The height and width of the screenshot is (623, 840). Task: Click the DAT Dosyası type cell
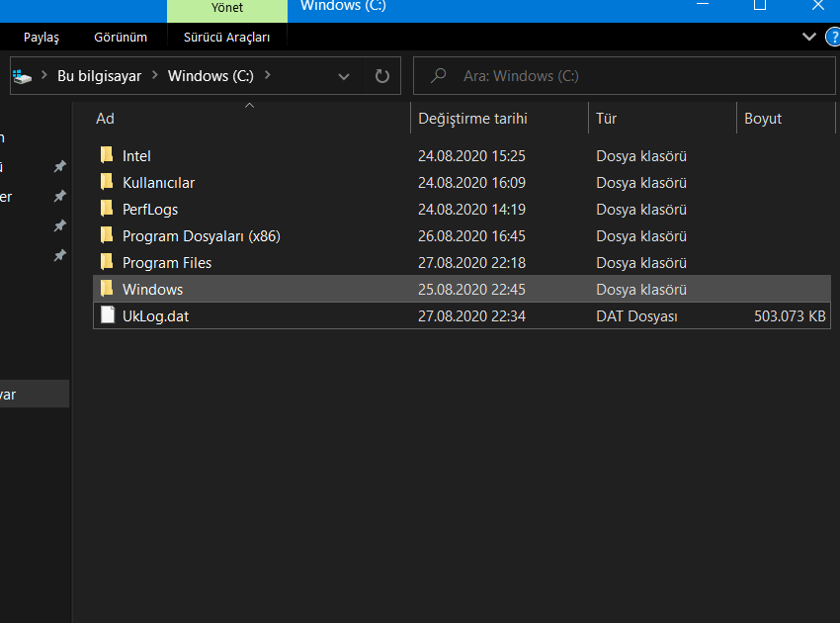tap(637, 316)
